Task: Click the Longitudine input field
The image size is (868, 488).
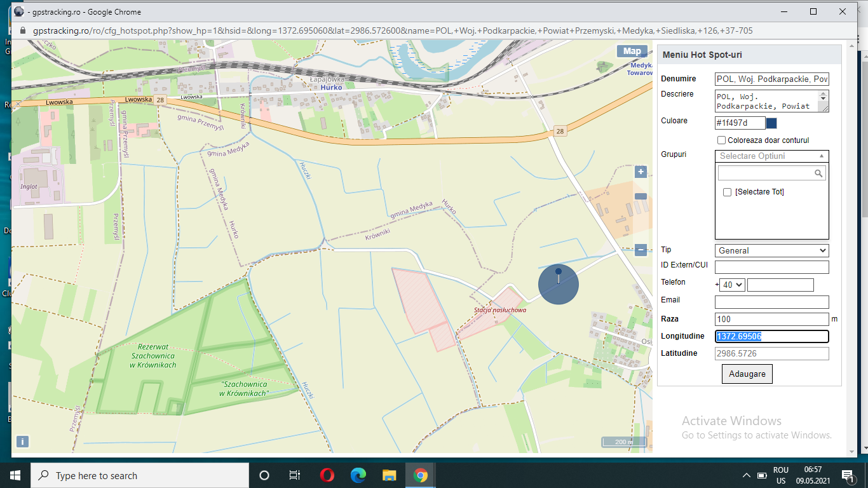Action: 771,337
